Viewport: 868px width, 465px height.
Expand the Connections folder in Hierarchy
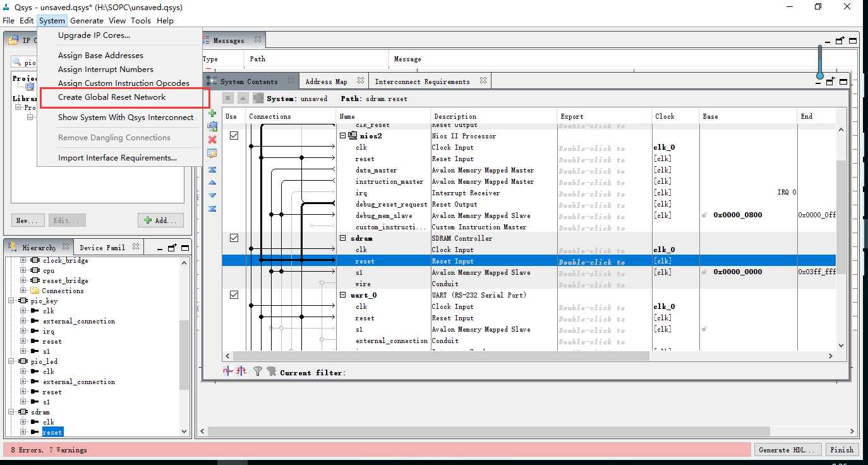click(x=23, y=291)
